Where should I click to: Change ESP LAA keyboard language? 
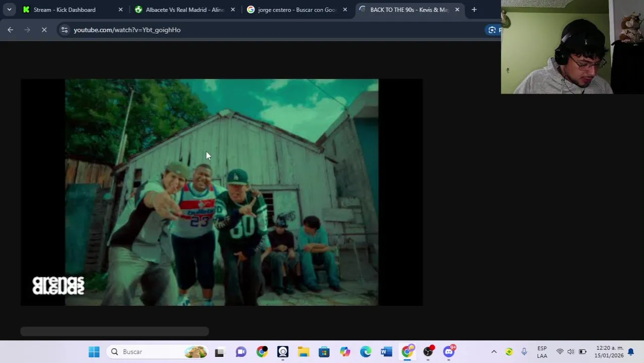click(542, 352)
